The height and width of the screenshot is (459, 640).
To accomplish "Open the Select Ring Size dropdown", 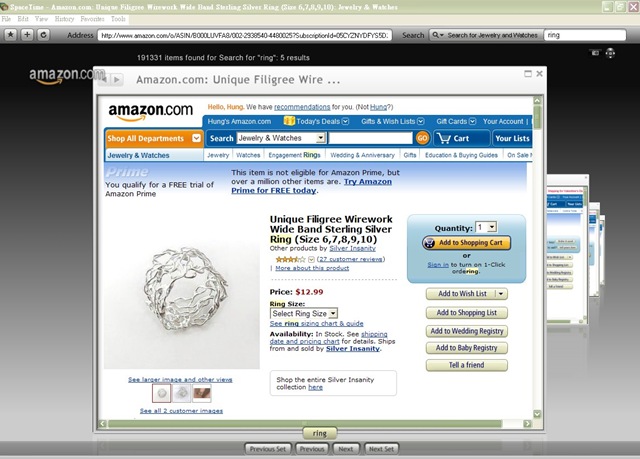I will click(304, 313).
